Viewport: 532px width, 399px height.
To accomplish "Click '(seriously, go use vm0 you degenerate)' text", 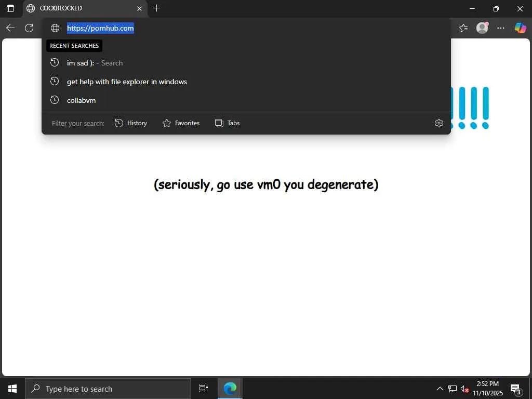I will point(266,185).
